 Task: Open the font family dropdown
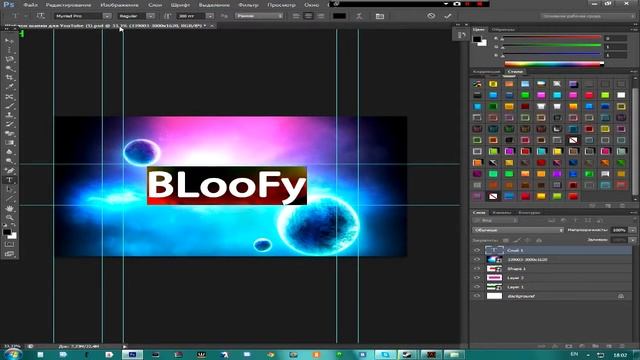[x=107, y=16]
